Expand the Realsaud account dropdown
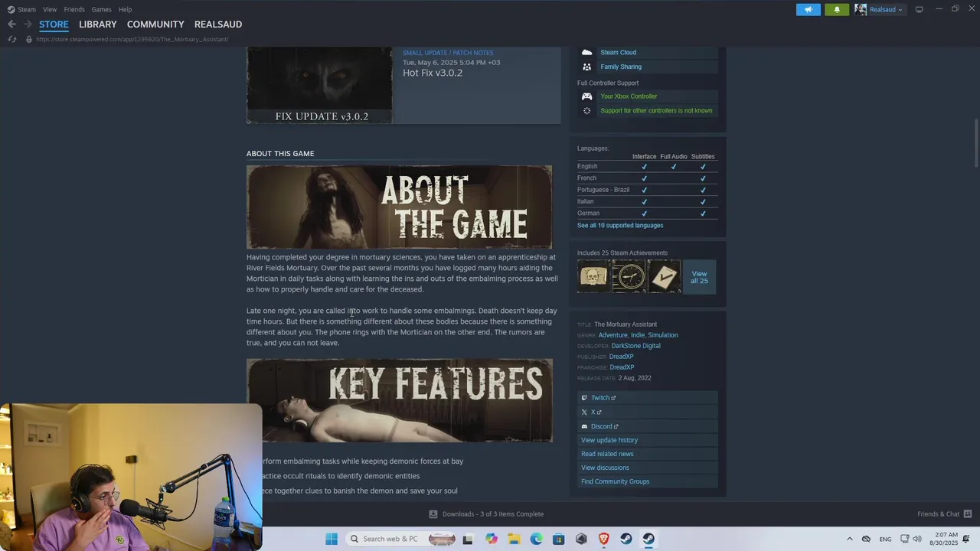The height and width of the screenshot is (551, 980). click(x=879, y=9)
